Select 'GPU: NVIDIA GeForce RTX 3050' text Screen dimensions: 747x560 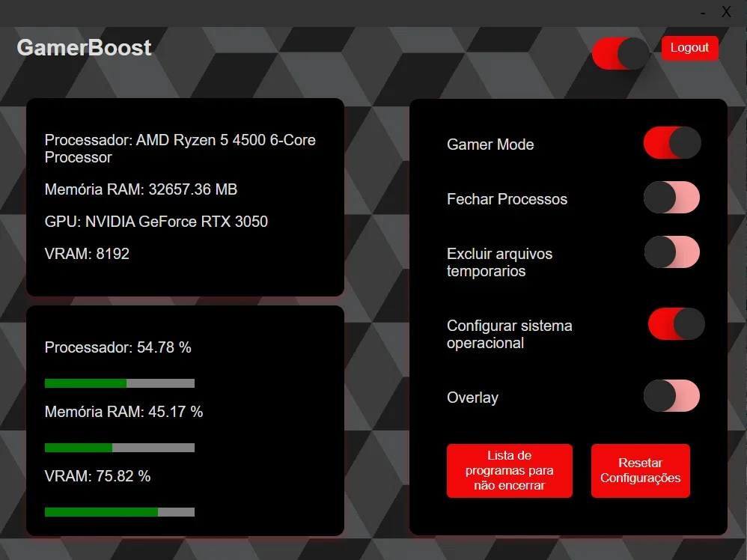click(x=156, y=222)
